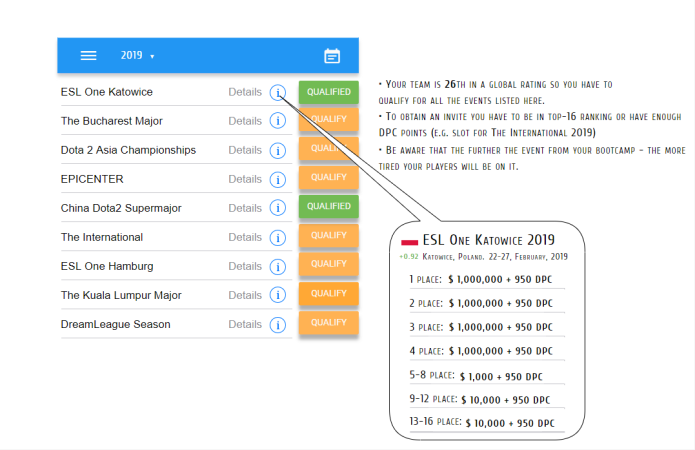Click the 9-12 place prize row

tap(487, 399)
